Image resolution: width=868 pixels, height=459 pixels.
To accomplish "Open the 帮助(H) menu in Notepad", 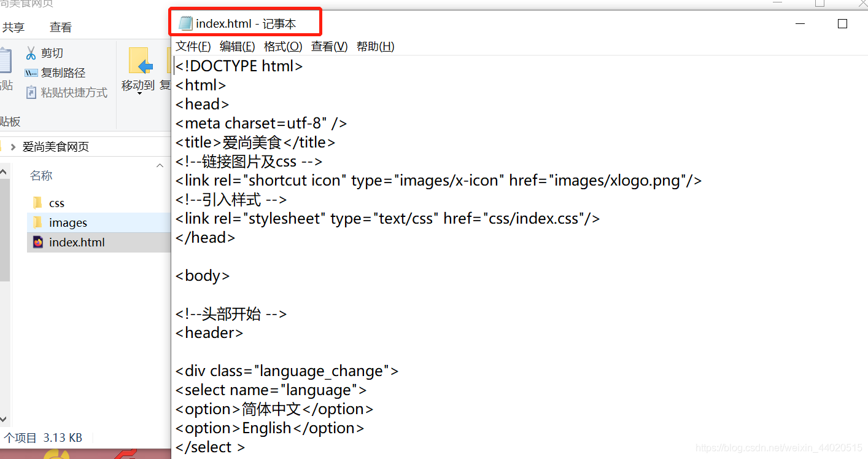I will pyautogui.click(x=376, y=46).
